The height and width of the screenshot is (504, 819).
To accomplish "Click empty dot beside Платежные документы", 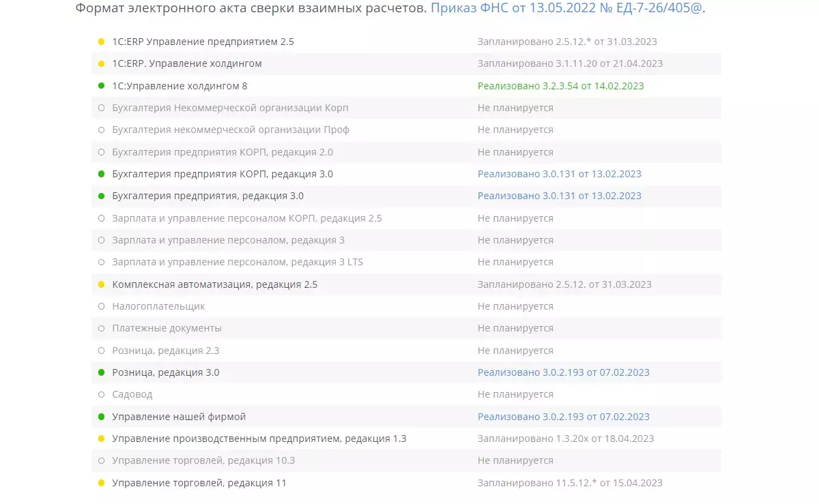I will (101, 328).
